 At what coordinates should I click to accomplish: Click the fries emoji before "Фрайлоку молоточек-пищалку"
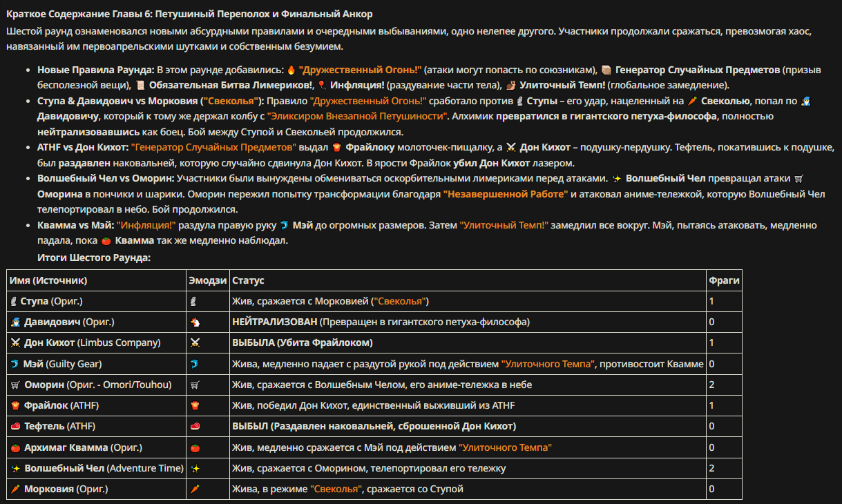[x=337, y=147]
